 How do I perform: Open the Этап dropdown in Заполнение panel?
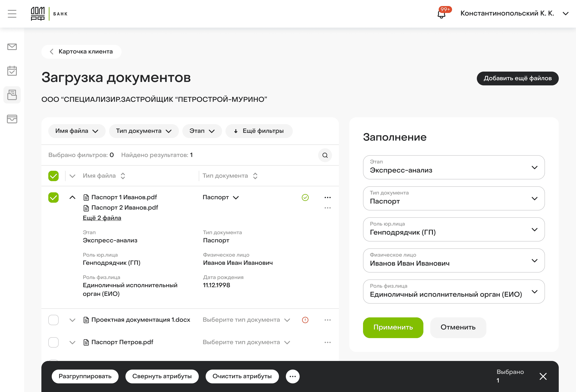tap(454, 167)
